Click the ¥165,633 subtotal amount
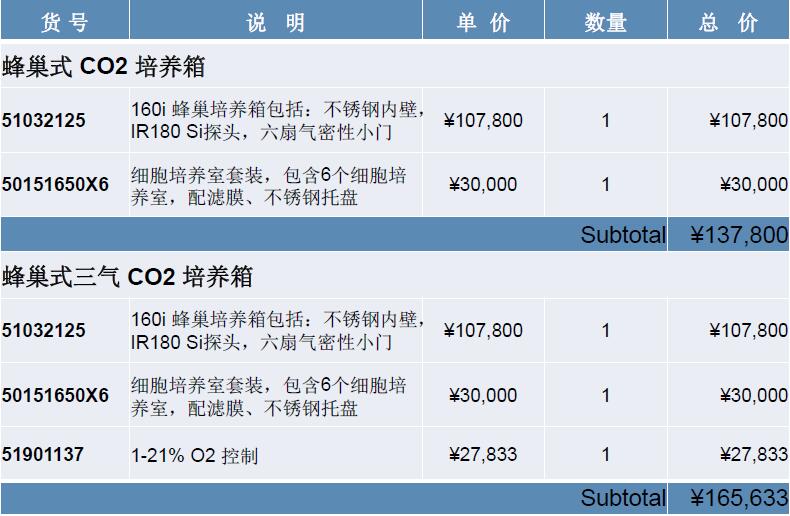 [x=739, y=497]
